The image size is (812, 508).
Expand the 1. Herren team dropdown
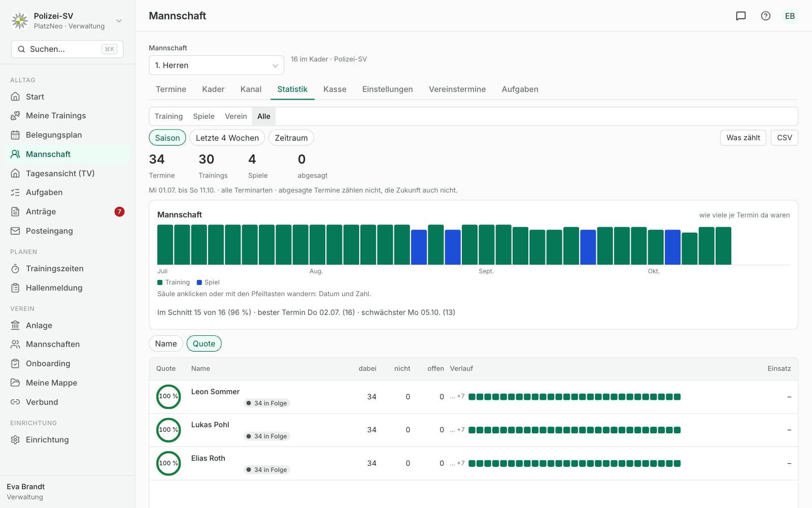216,66
